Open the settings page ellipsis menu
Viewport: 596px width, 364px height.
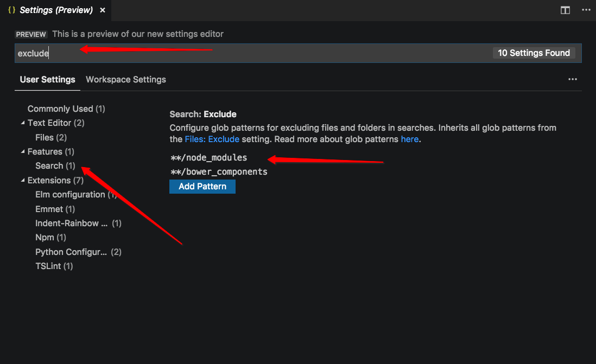573,79
